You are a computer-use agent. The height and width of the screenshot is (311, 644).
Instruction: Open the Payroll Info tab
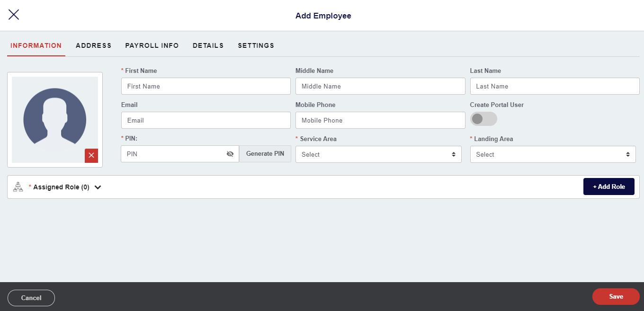click(x=152, y=46)
